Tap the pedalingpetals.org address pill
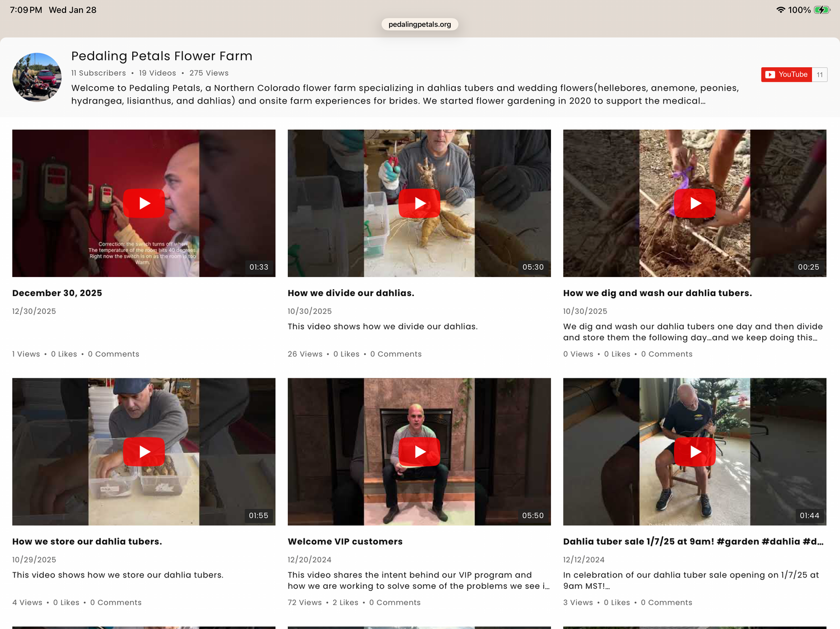The image size is (840, 629). pyautogui.click(x=419, y=24)
